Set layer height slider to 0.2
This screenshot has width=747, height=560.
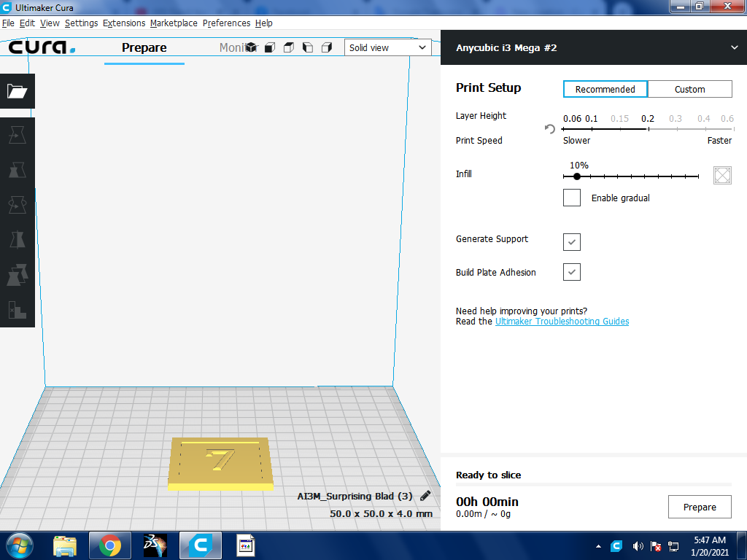pos(648,128)
